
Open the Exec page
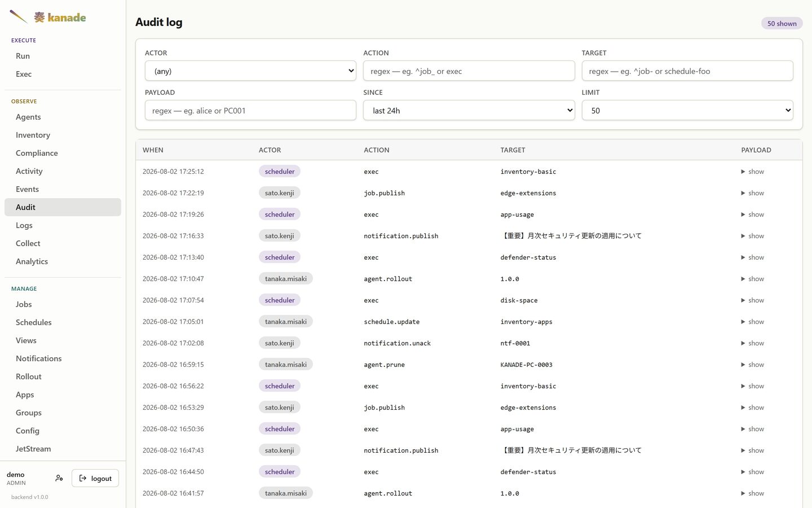(x=63, y=74)
